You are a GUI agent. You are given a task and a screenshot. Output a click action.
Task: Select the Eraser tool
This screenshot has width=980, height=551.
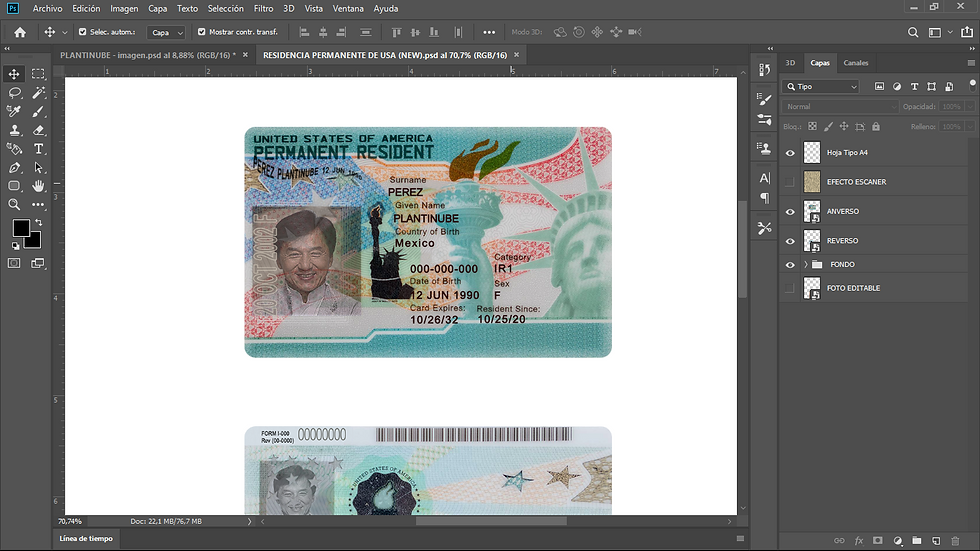click(x=38, y=130)
